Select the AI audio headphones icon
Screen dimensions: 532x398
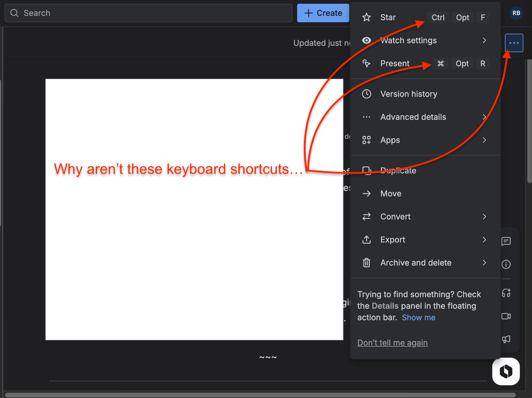tap(506, 293)
